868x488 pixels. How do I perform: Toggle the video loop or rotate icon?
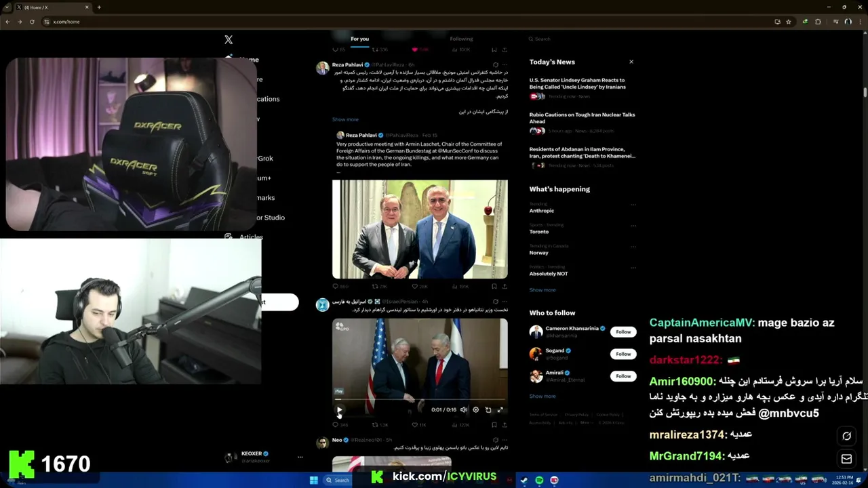click(488, 409)
